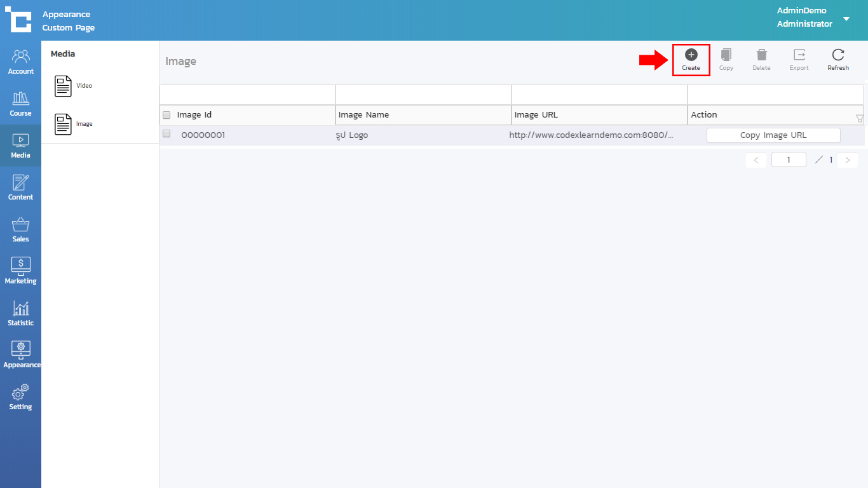Screen dimensions: 868x488
Task: Open the Course section icon
Action: pos(20,98)
